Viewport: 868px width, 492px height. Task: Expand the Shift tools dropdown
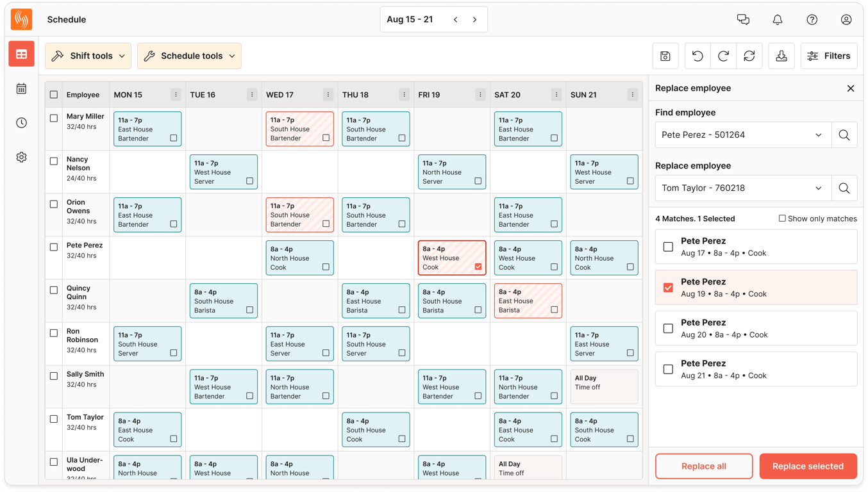pos(88,56)
